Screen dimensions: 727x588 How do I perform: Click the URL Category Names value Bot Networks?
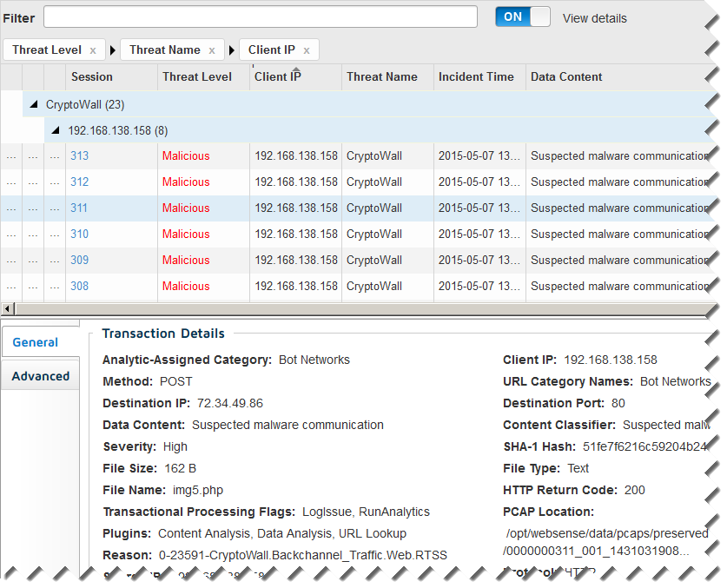tap(676, 381)
